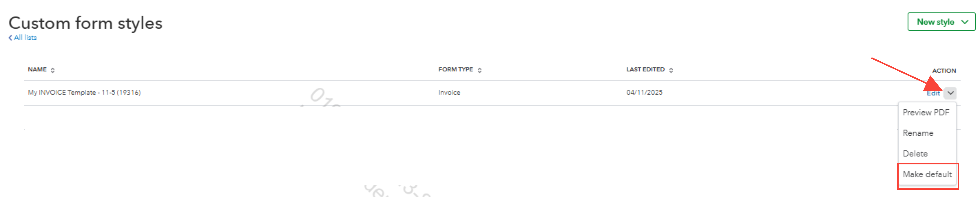This screenshot has height=197, width=980.
Task: Click the sort arrows beside FORM TYPE
Action: pos(479,70)
